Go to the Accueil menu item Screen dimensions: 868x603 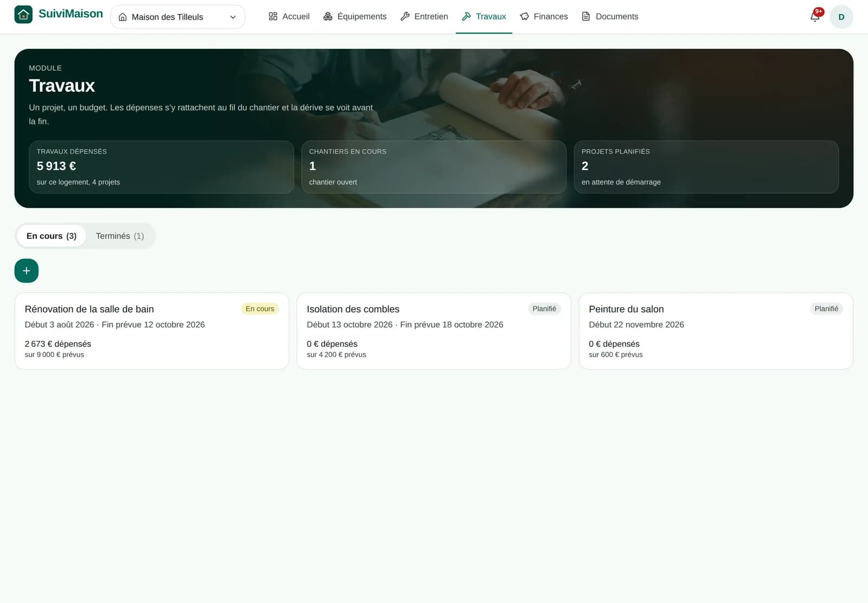(x=289, y=17)
